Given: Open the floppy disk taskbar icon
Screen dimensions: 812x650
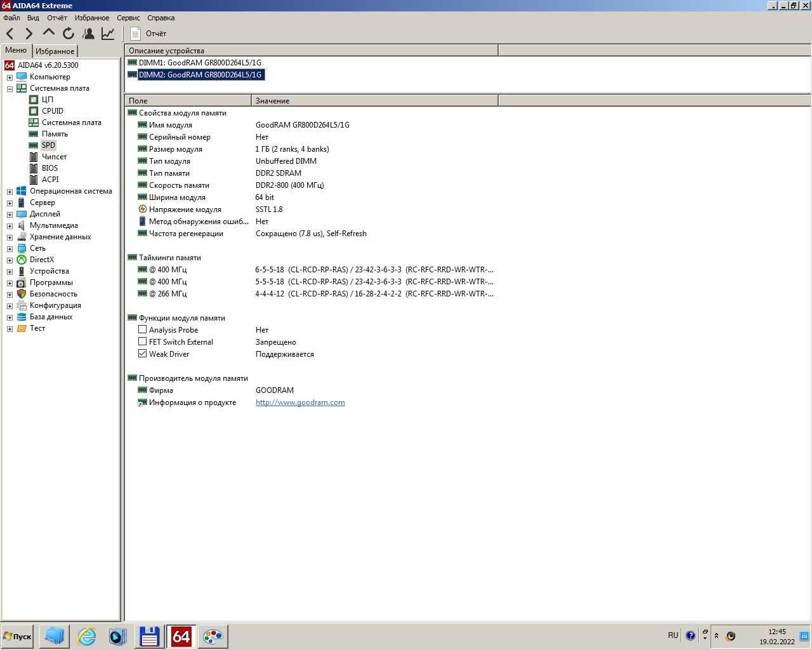Looking at the screenshot, I should point(149,636).
